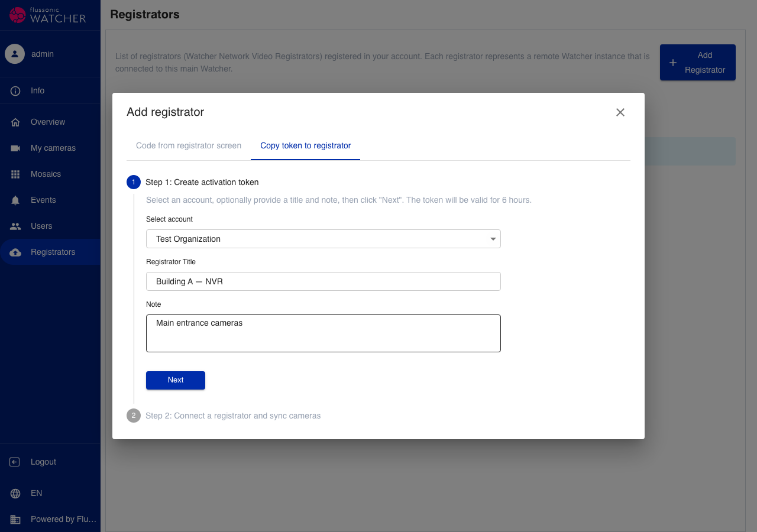757x532 pixels.
Task: Click the Next button
Action: pos(176,380)
